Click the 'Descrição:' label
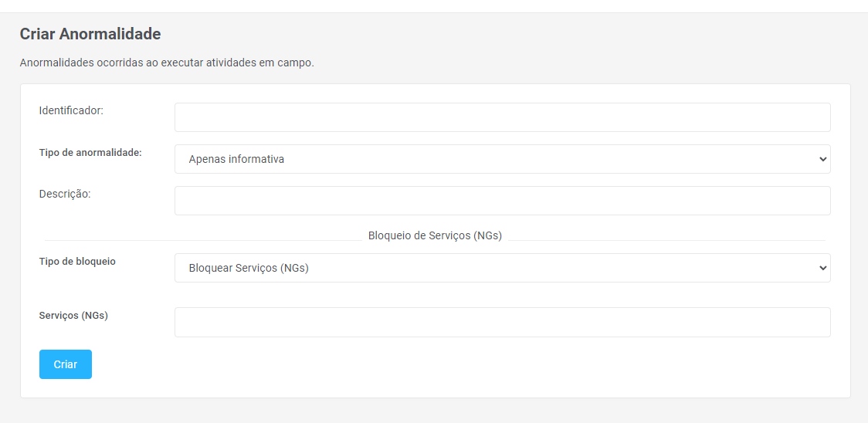The width and height of the screenshot is (868, 423). pos(65,194)
